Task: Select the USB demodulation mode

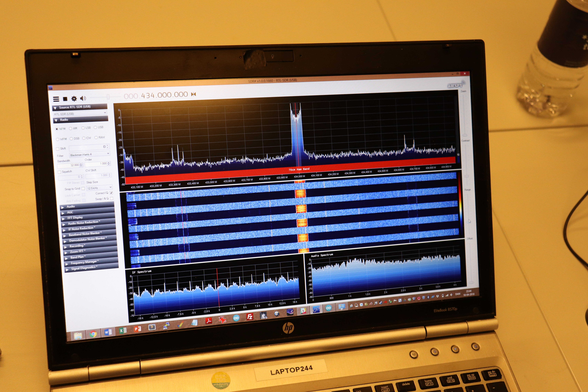Action: (x=98, y=127)
